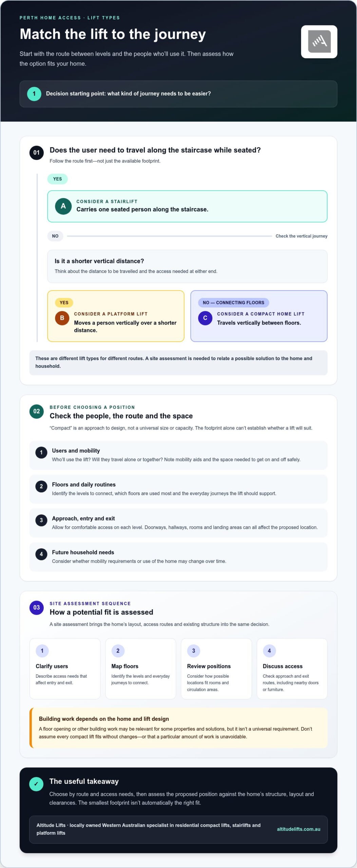Click the purple letter C home lift badge
357x868 pixels.
click(205, 318)
